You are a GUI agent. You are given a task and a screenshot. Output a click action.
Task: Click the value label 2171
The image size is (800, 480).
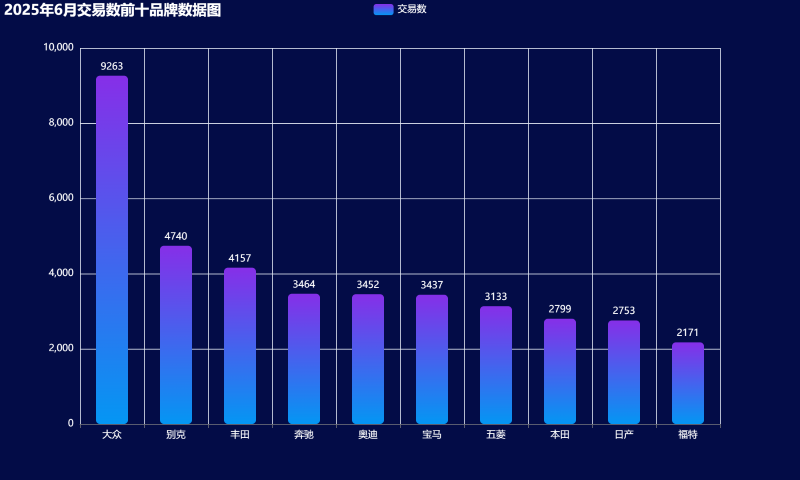(688, 333)
